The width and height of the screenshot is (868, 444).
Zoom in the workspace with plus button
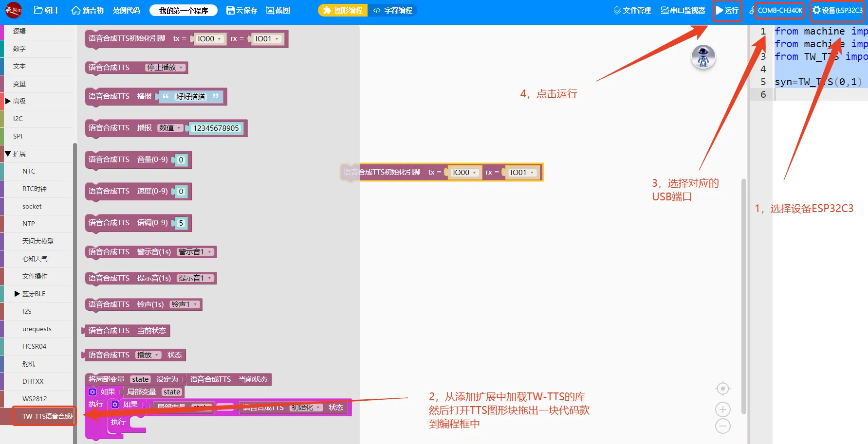coord(723,409)
